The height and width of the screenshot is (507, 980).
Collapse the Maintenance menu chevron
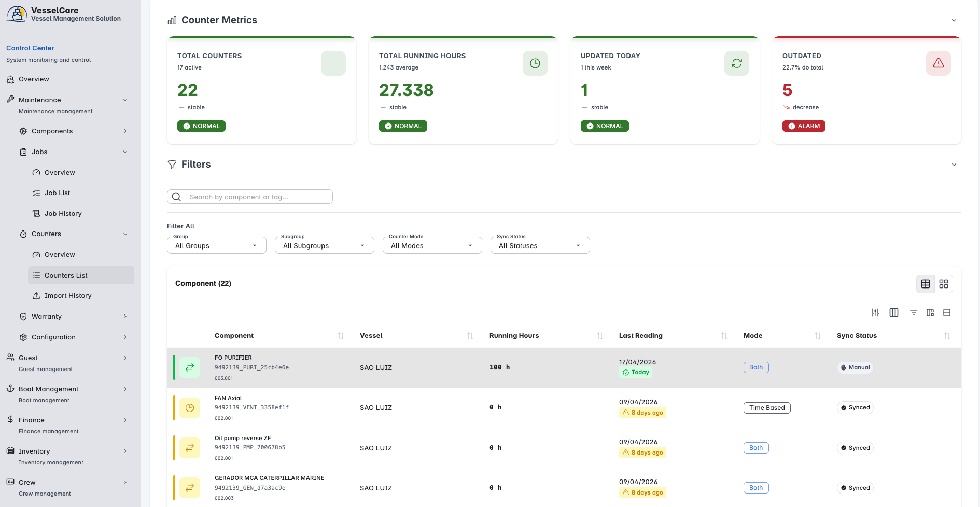pyautogui.click(x=125, y=100)
